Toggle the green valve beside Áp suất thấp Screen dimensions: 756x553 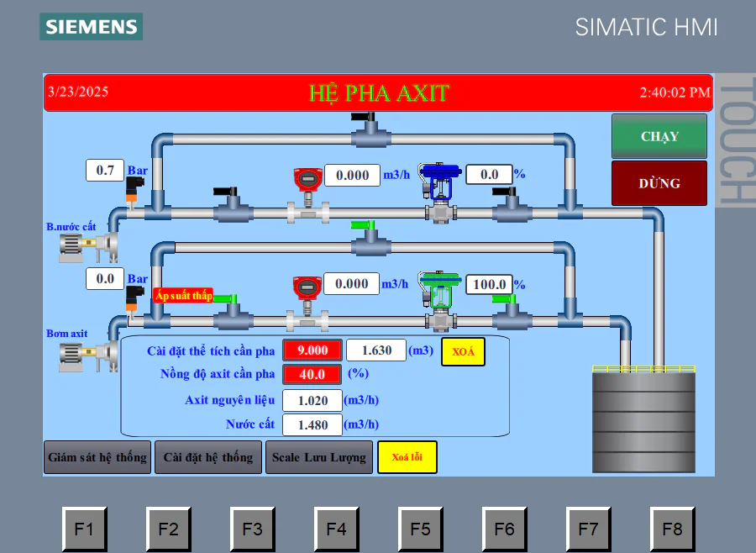click(233, 312)
